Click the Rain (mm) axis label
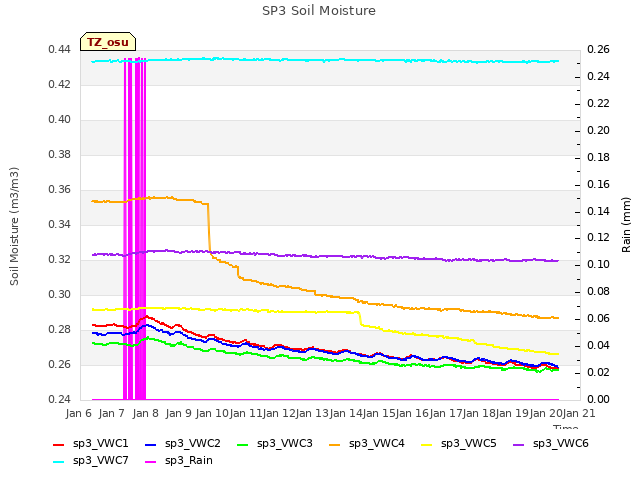 (x=626, y=225)
